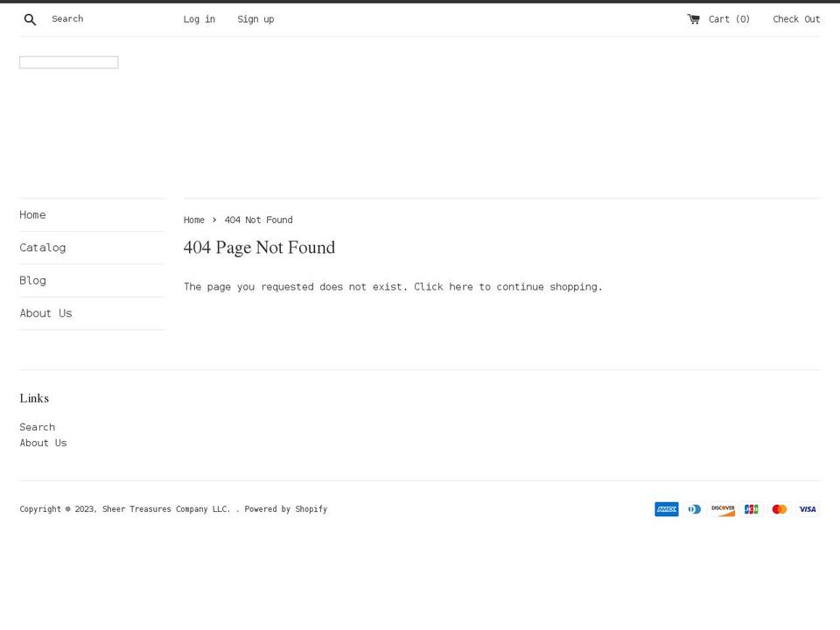Image resolution: width=840 pixels, height=630 pixels.
Task: Click the American Express payment icon
Action: click(667, 509)
